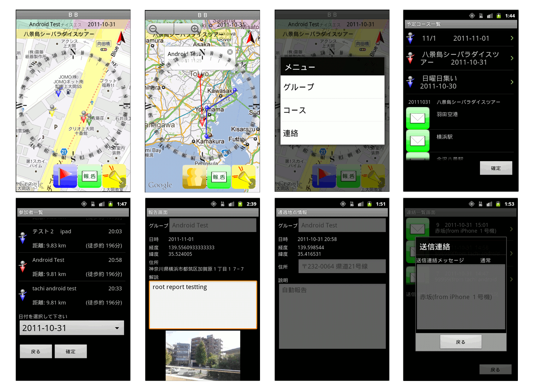Tap the red flag button on the undimmed street map
This screenshot has width=535, height=392.
pyautogui.click(x=65, y=176)
